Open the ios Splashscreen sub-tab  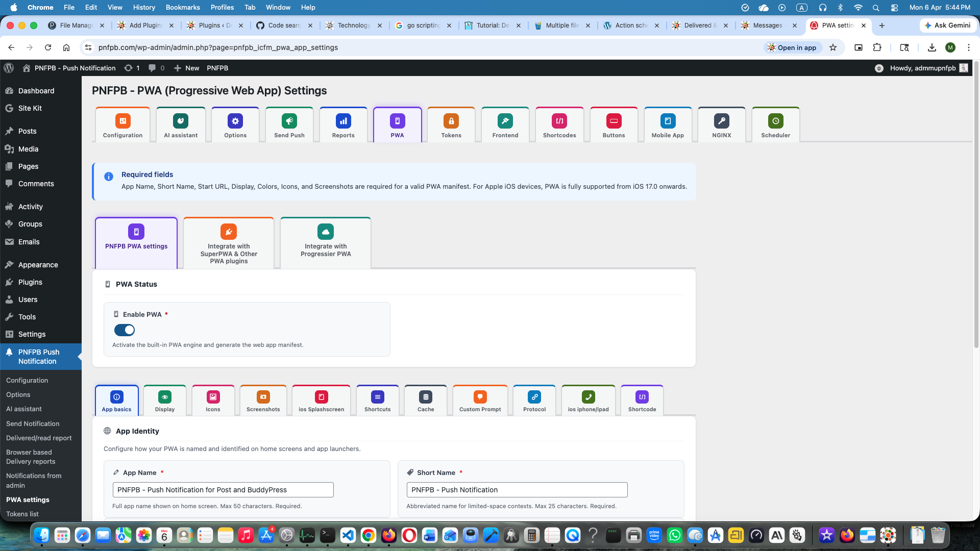coord(321,401)
